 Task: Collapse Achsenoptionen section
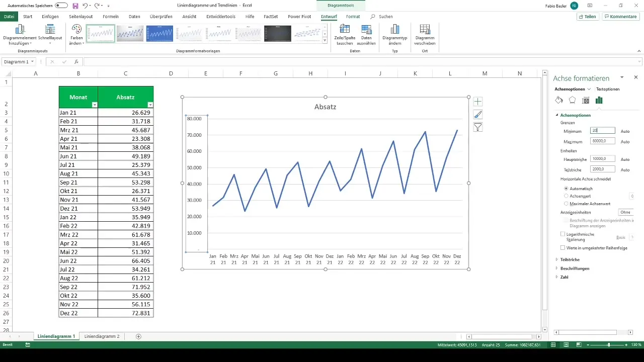(557, 115)
